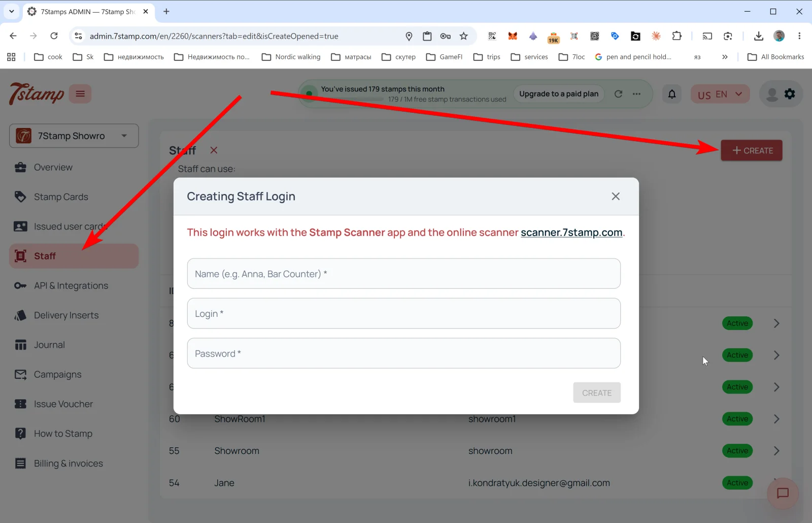The height and width of the screenshot is (523, 812).
Task: Open the GameFI bookmarks folder
Action: 445,57
